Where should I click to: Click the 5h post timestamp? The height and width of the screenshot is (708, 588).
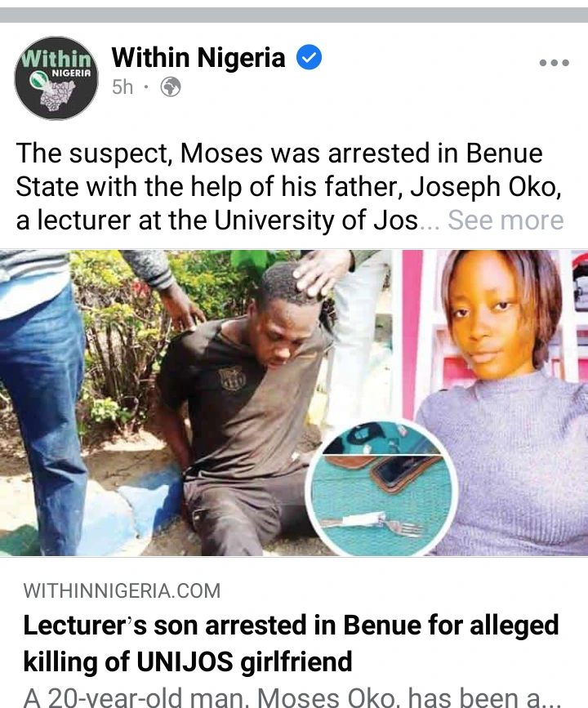pyautogui.click(x=122, y=87)
